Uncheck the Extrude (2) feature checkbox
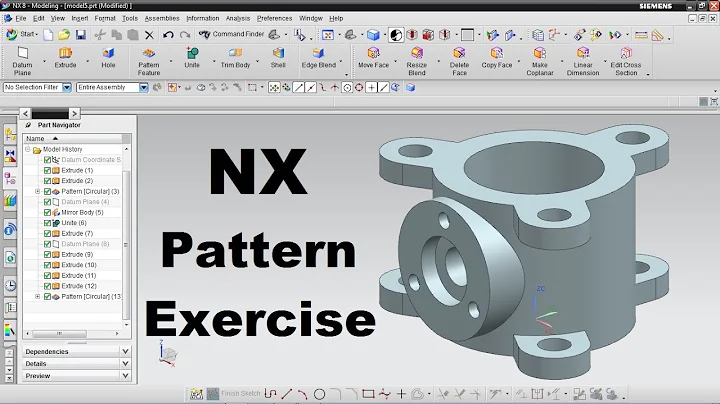 [47, 181]
